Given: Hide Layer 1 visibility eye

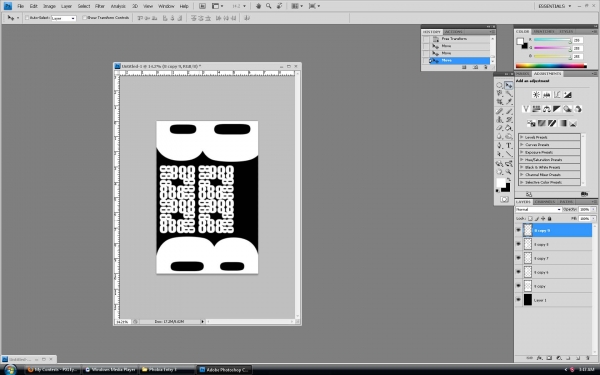Looking at the screenshot, I should [518, 300].
